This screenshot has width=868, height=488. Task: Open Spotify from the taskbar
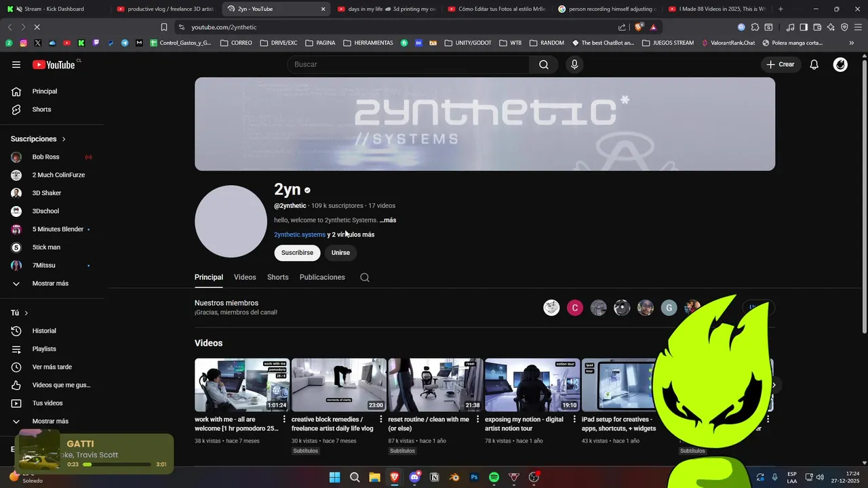[494, 477]
